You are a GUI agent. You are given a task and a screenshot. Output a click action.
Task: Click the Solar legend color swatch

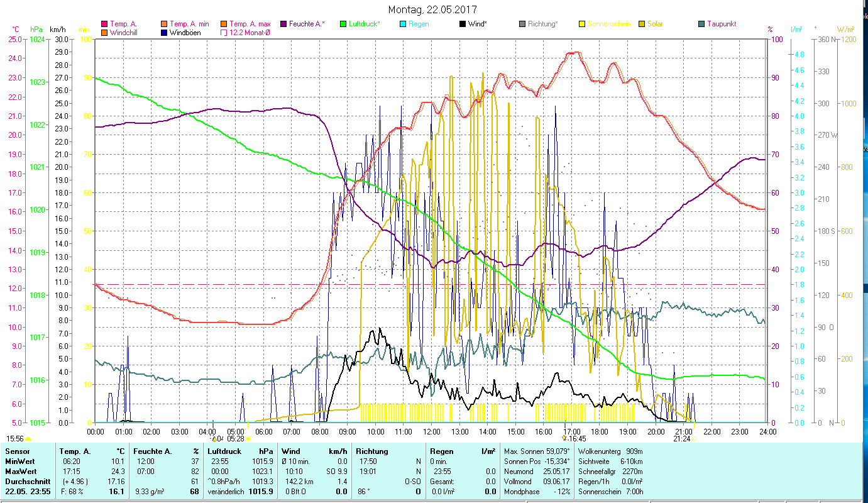click(642, 24)
